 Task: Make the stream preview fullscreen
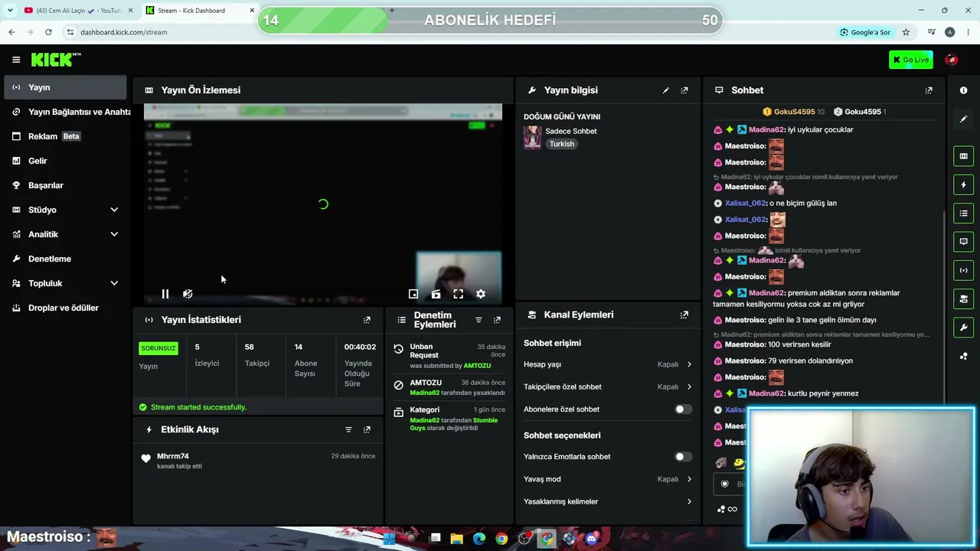[x=458, y=294]
